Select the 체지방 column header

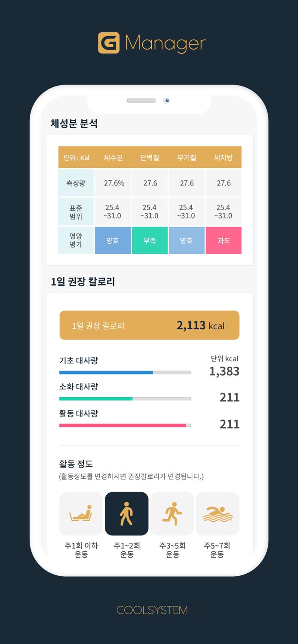point(224,157)
